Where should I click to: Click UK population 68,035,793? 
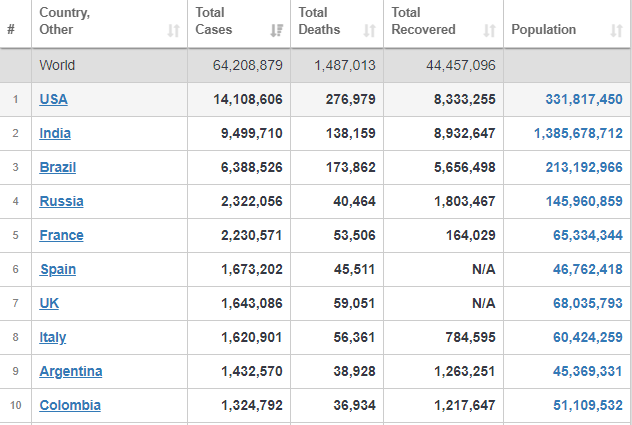[x=588, y=303]
